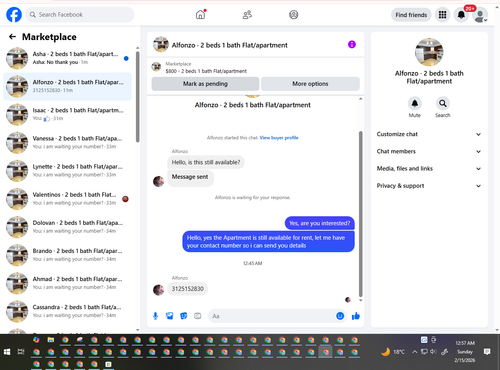Open Lynette conversation in list
The height and width of the screenshot is (370, 500).
(x=67, y=171)
